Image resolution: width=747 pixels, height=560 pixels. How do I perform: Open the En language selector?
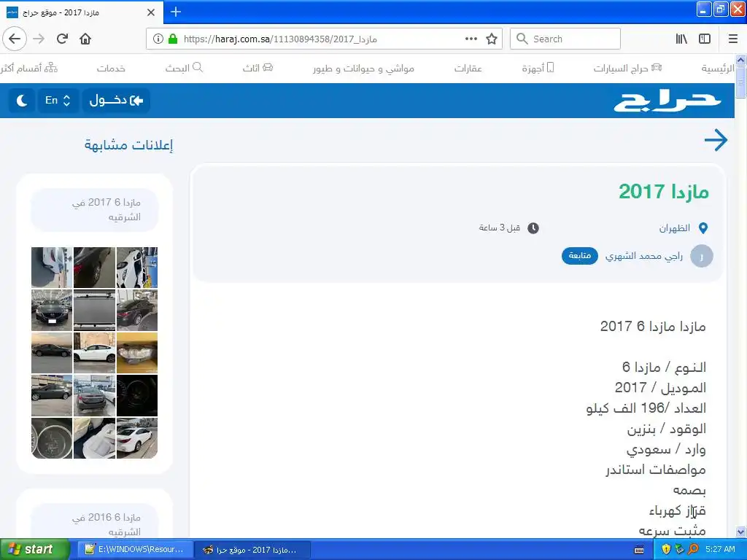[x=57, y=101]
